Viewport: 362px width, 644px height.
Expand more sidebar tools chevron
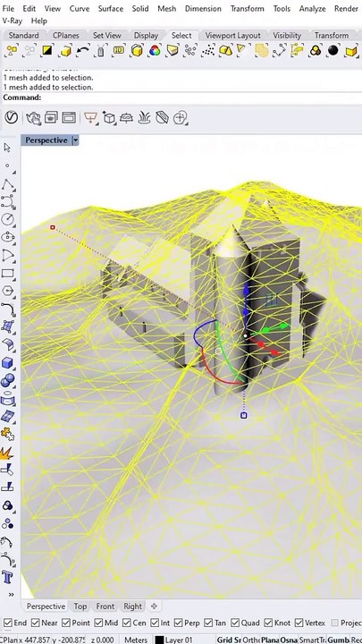pyautogui.click(x=10, y=594)
